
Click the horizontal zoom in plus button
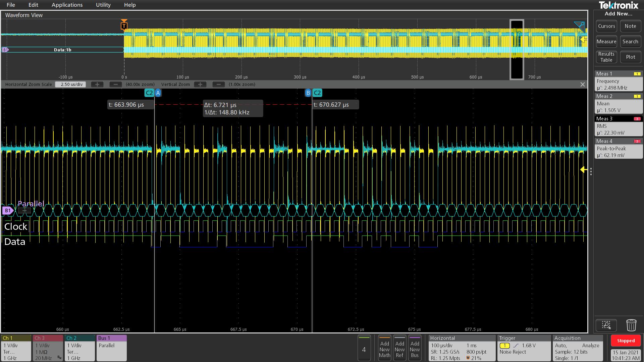(x=97, y=85)
